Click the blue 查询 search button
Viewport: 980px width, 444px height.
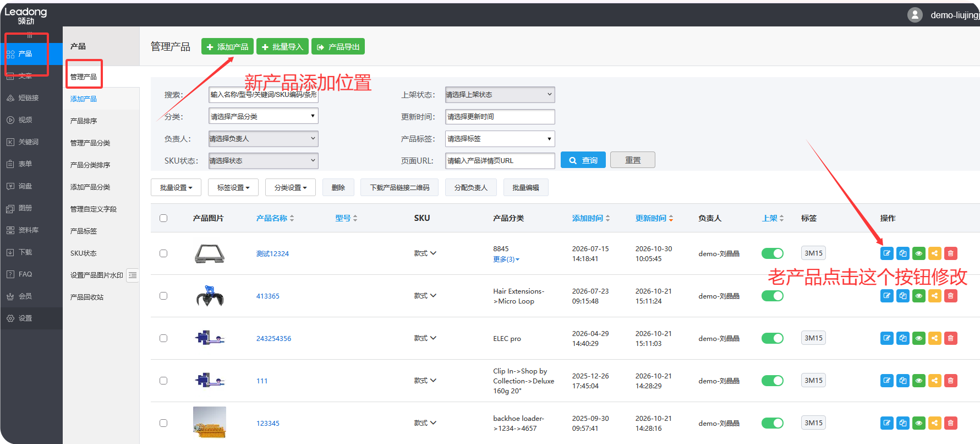click(583, 160)
